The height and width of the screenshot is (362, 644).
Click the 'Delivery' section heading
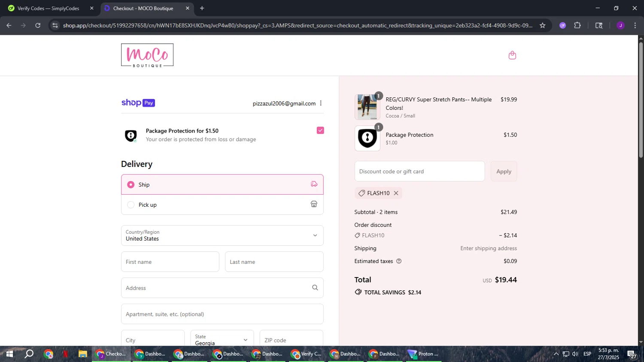(137, 164)
